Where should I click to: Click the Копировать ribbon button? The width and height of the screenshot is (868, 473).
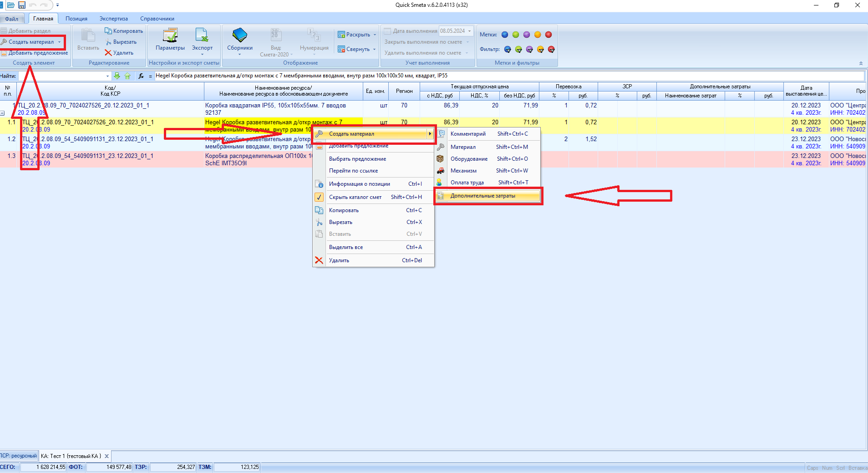point(124,31)
